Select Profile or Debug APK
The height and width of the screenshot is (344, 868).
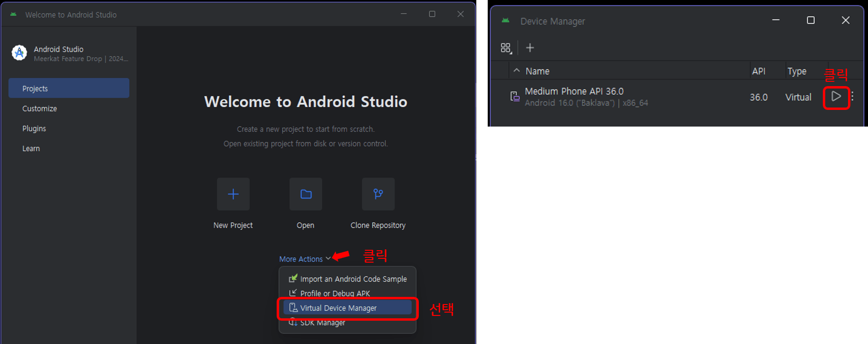tap(347, 293)
